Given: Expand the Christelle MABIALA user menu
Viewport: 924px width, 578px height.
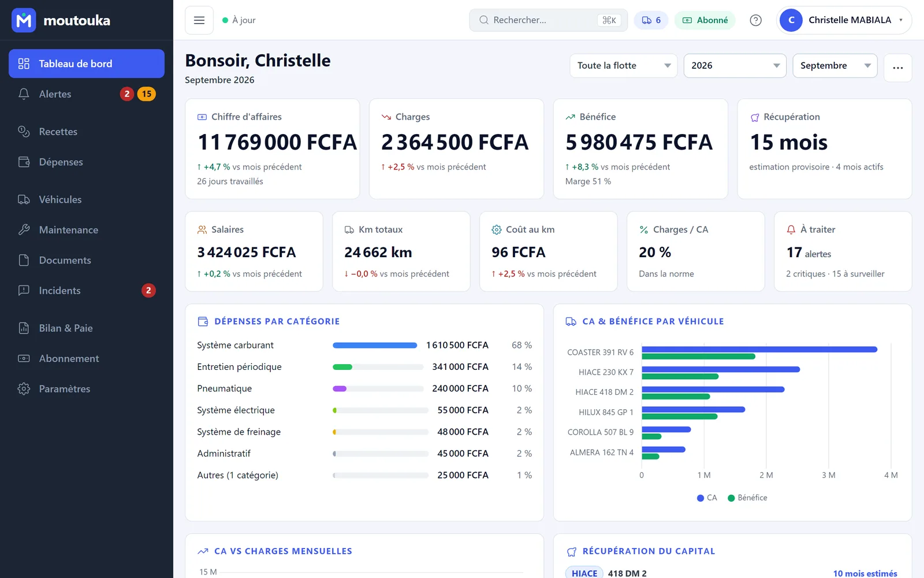Looking at the screenshot, I should tap(844, 20).
